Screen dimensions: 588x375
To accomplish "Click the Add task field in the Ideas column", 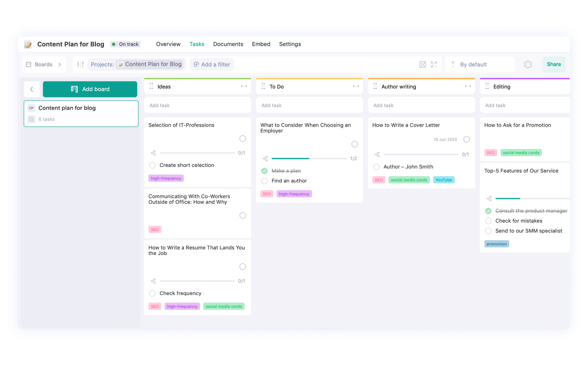I will (x=197, y=105).
